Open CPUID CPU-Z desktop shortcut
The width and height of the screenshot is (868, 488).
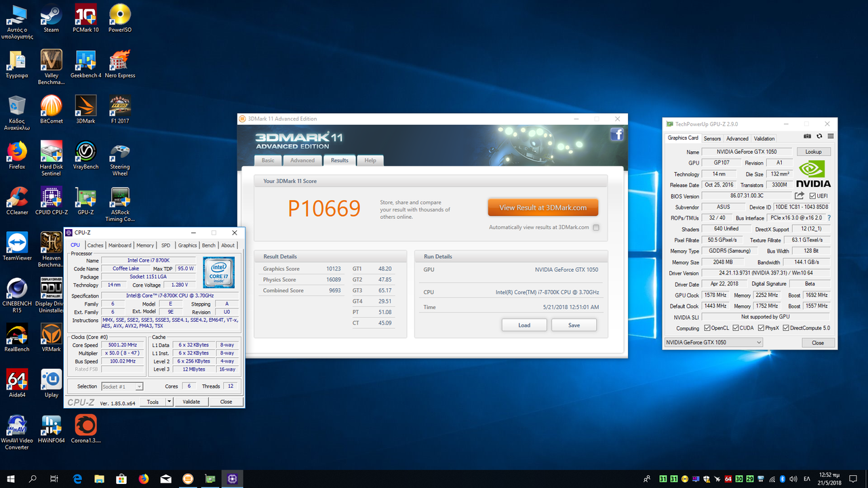pyautogui.click(x=51, y=200)
